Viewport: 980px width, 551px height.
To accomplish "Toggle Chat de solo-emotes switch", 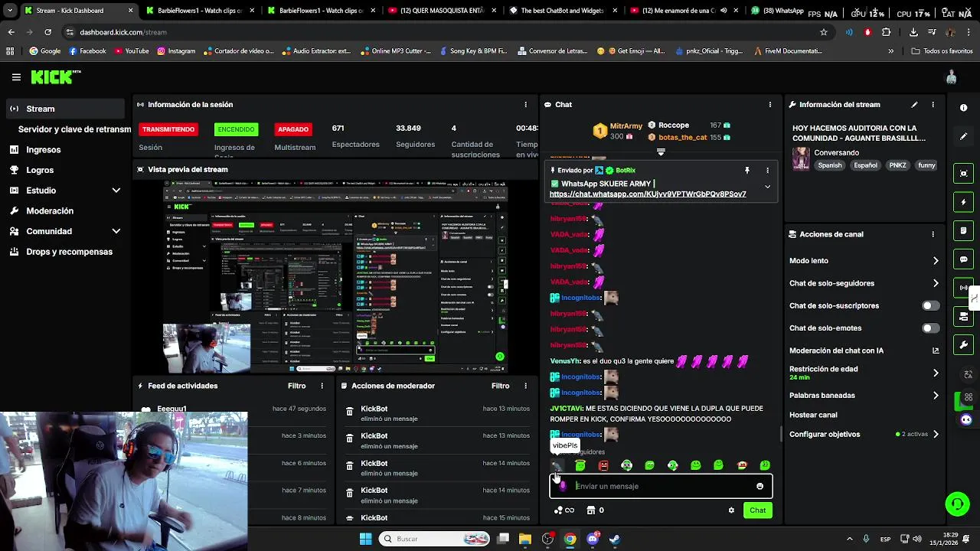I will click(x=930, y=328).
